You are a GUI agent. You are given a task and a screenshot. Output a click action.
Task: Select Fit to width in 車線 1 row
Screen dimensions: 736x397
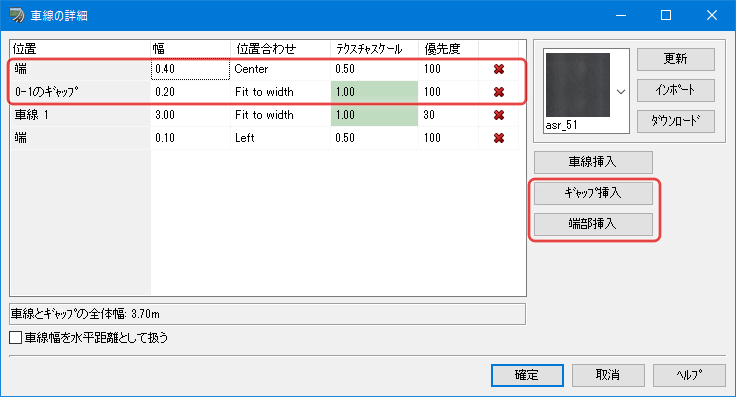point(280,115)
